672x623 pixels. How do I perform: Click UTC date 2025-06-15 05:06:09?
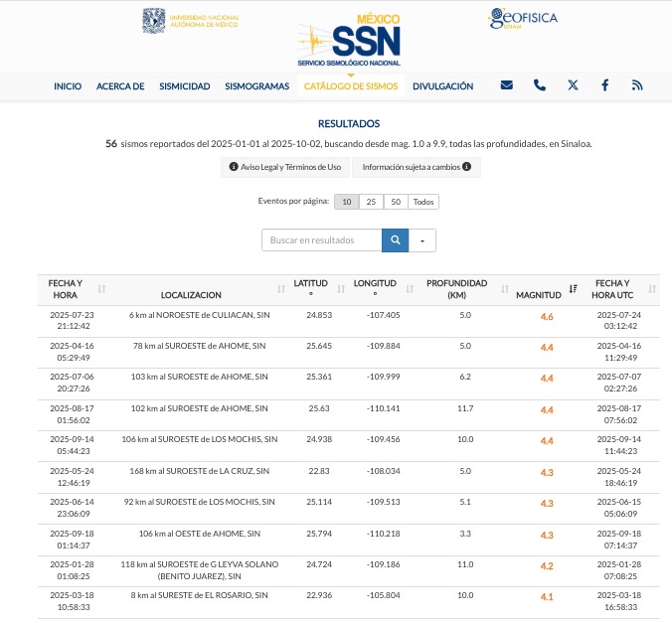pyautogui.click(x=619, y=508)
